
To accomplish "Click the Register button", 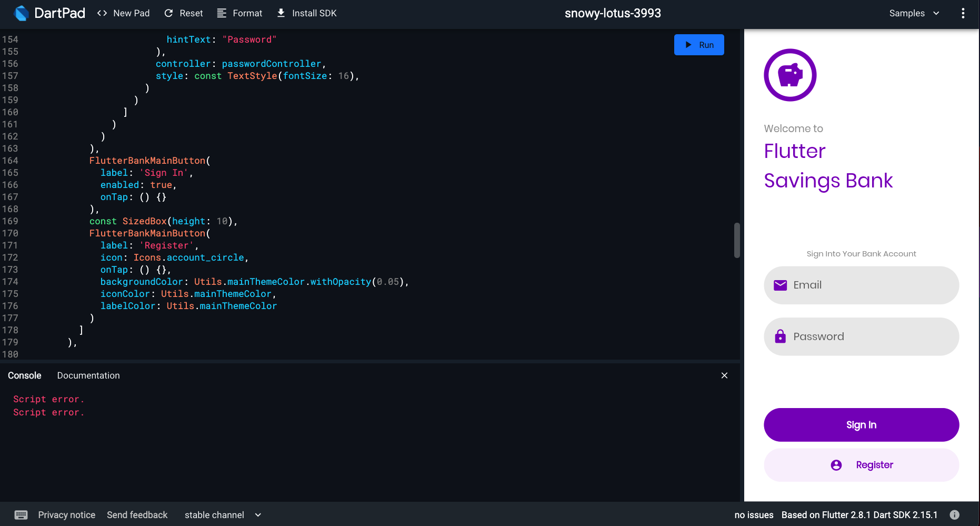I will [x=861, y=465].
